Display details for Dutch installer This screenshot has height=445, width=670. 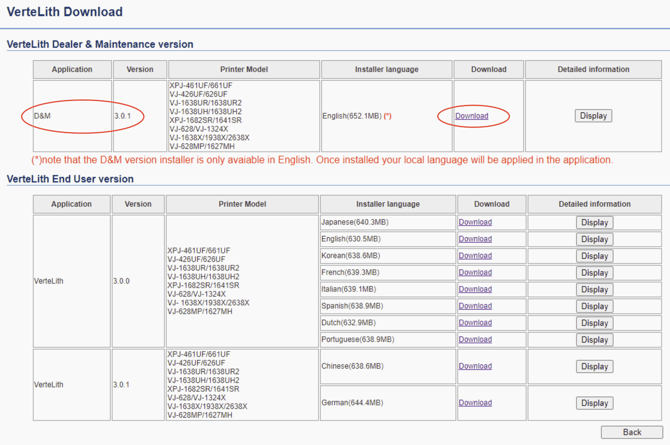coord(594,323)
